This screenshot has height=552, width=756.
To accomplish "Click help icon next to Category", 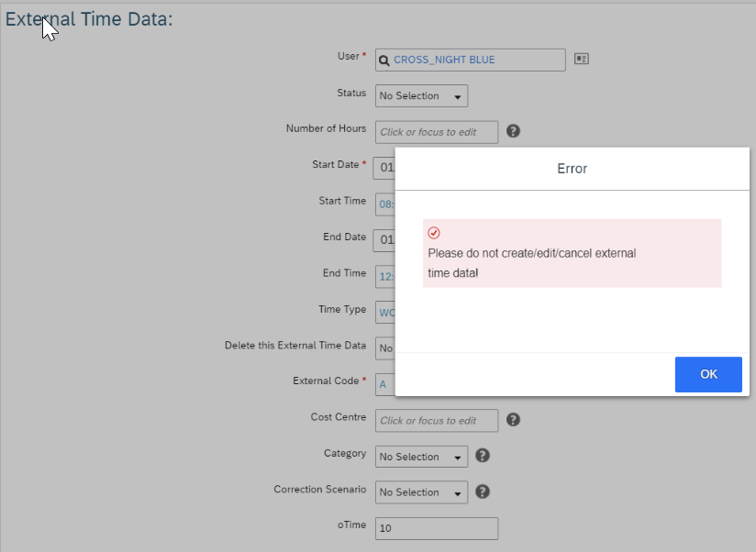I will [x=483, y=456].
